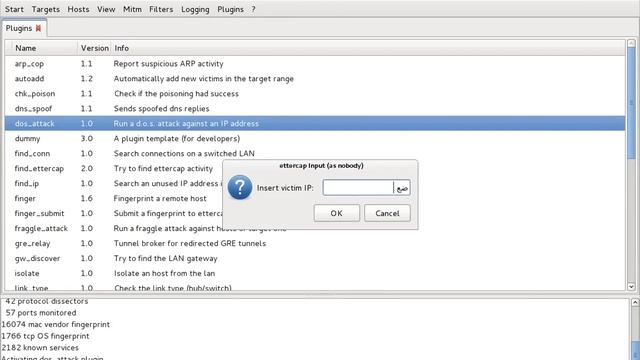
Task: Select the dos_attack plugin row
Action: (x=315, y=123)
